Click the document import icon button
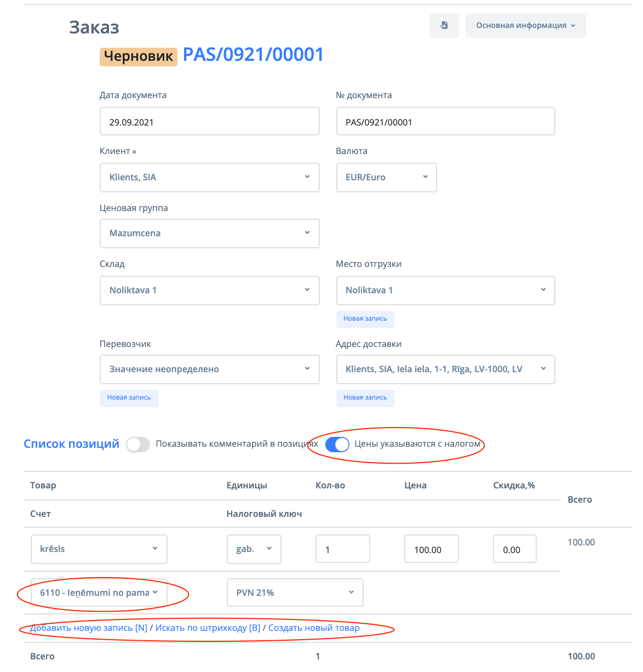Image resolution: width=643 pixels, height=672 pixels. [x=444, y=26]
